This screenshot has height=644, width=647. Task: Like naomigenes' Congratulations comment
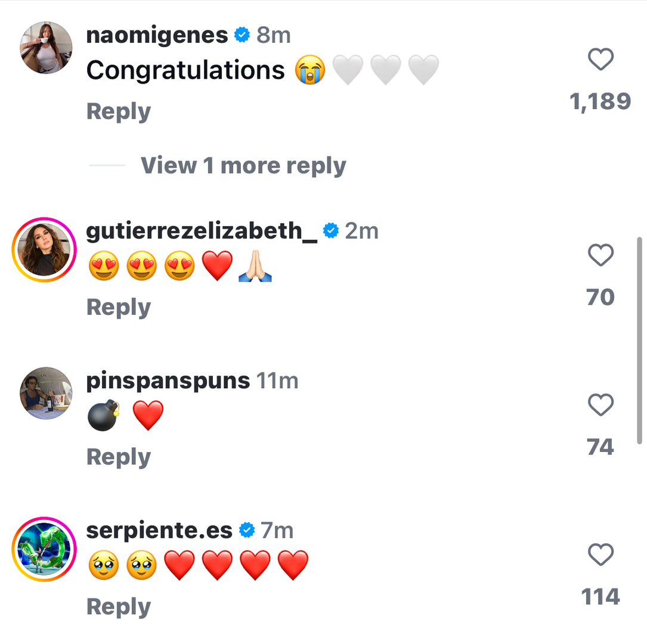pos(600,60)
